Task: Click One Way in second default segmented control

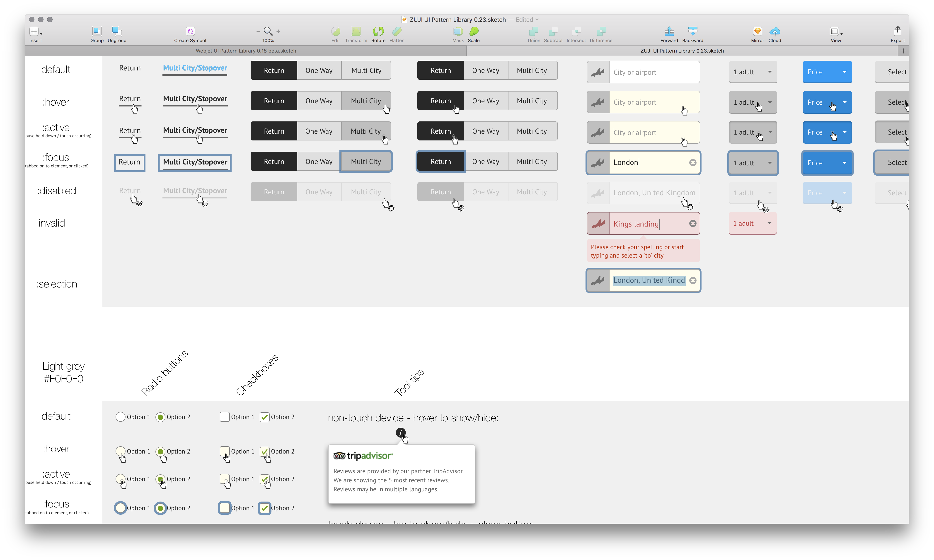Action: (x=486, y=70)
